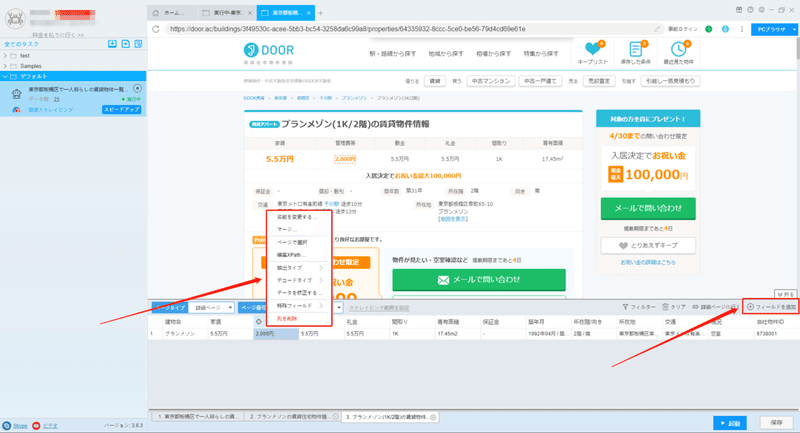Collapse the panel with the 折る toggle
This screenshot has width=800, height=433.
[786, 294]
